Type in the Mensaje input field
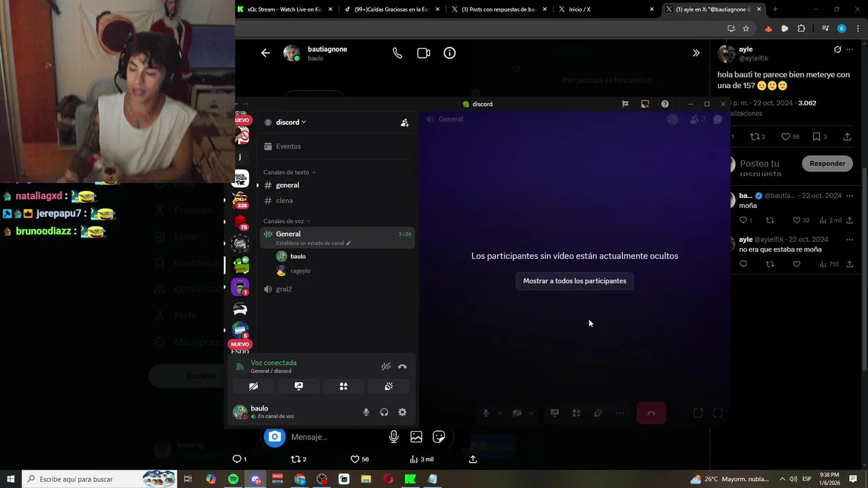This screenshot has height=488, width=868. point(336,437)
